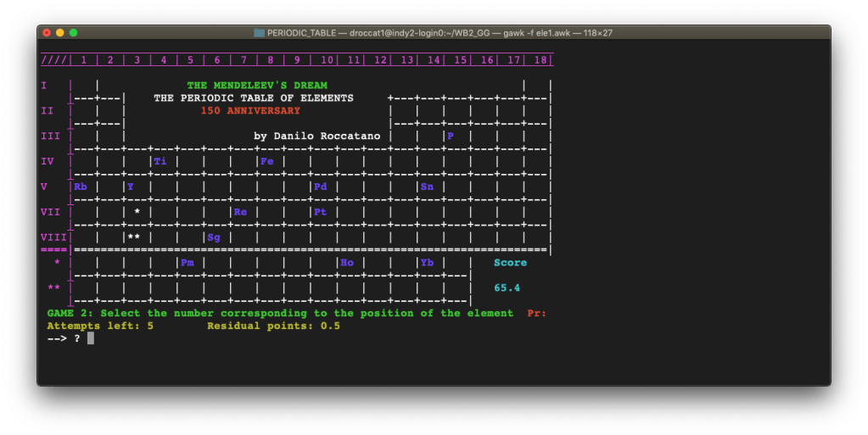Click the column 18 header number
This screenshot has height=435, width=868.
tap(540, 60)
